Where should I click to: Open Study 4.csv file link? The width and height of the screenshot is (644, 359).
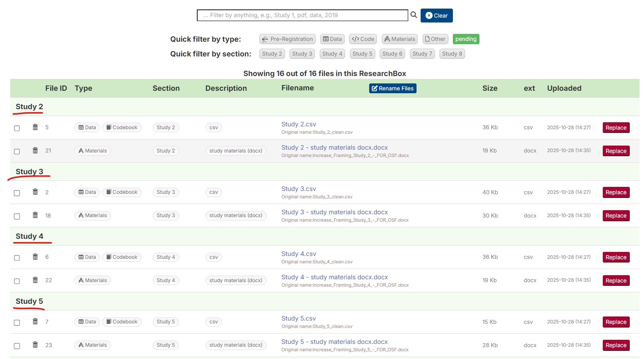pyautogui.click(x=299, y=254)
